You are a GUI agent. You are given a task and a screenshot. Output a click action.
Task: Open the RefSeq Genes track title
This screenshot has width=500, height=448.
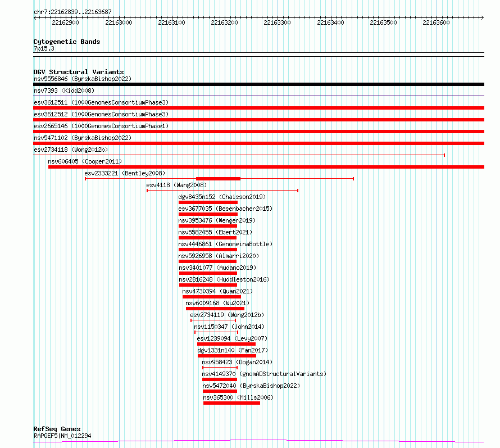(57, 429)
